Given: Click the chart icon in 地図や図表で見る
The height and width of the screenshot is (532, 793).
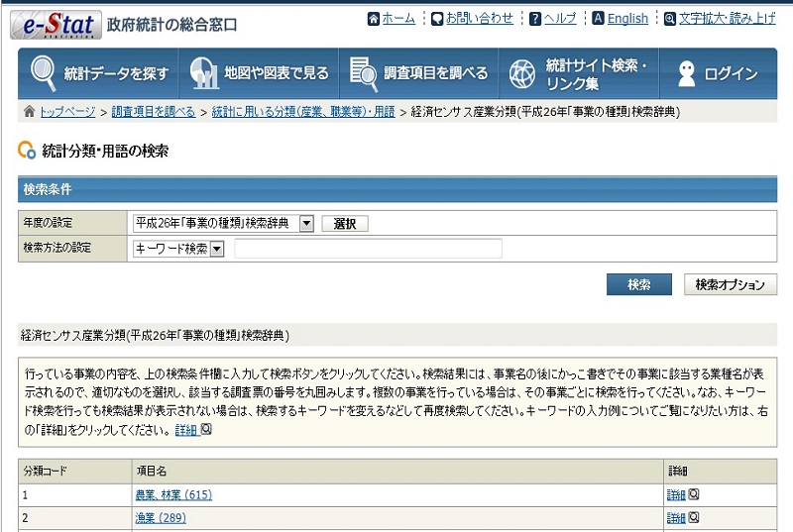Looking at the screenshot, I should click(x=204, y=73).
